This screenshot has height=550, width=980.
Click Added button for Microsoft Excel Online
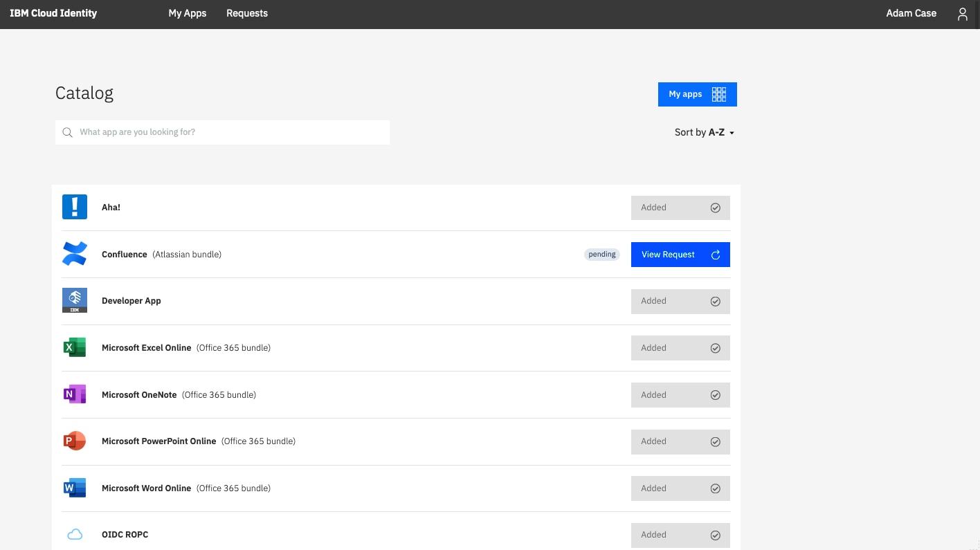click(680, 348)
